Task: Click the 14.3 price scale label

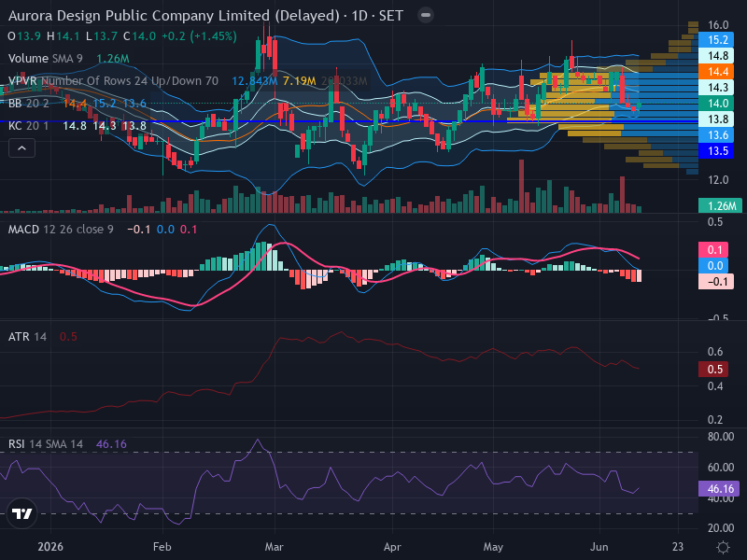Action: pyautogui.click(x=716, y=88)
